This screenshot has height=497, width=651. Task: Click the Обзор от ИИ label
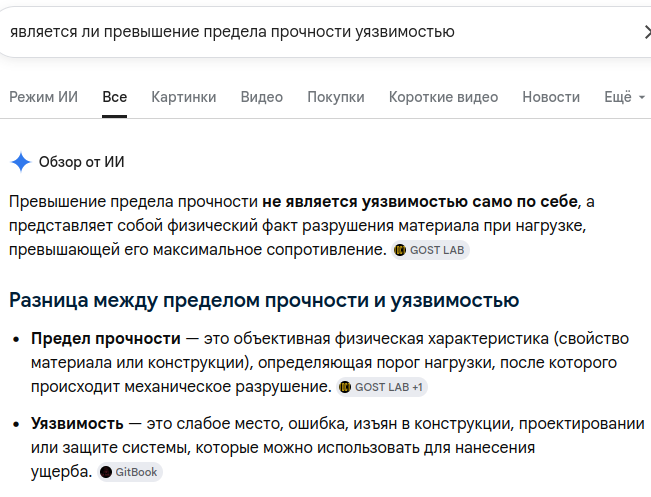point(81,162)
